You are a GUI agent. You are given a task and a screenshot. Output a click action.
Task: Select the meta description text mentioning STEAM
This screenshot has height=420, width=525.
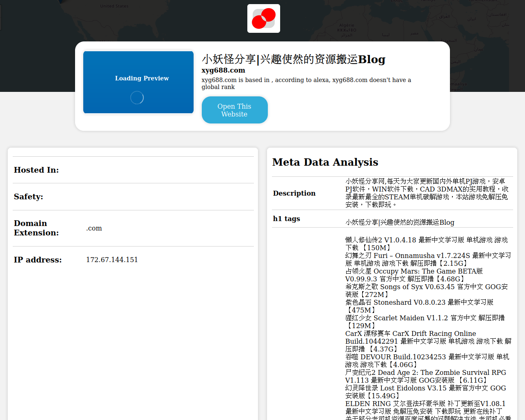point(427,193)
